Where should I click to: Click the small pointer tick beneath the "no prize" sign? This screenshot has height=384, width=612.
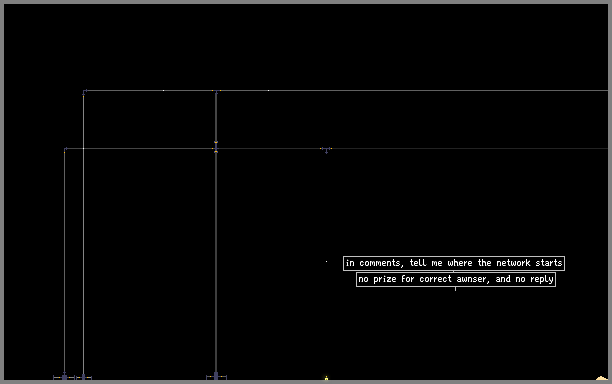(x=455, y=289)
